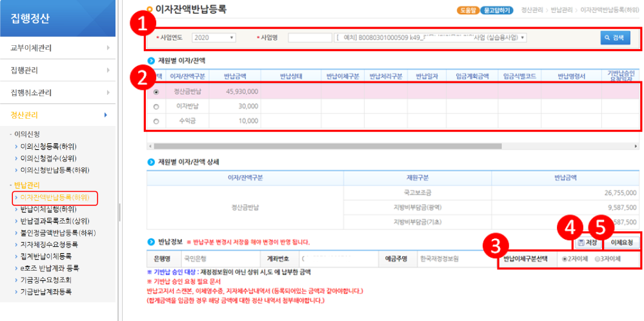644x321 pixels.
Task: Click the 정산관리 breadcrumb link
Action: (532, 10)
